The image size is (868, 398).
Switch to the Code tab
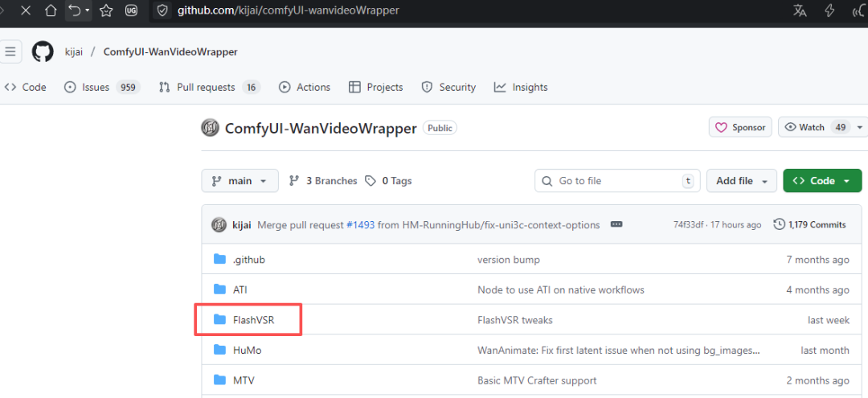(x=26, y=88)
